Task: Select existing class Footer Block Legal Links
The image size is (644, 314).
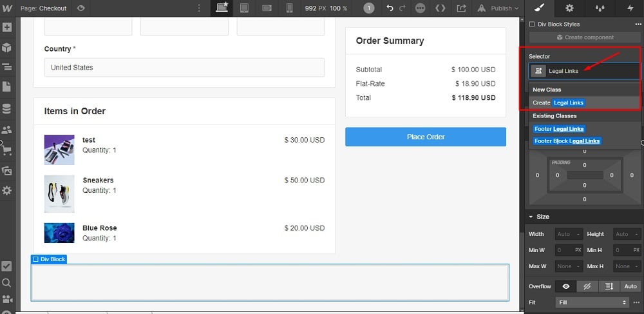Action: click(567, 141)
